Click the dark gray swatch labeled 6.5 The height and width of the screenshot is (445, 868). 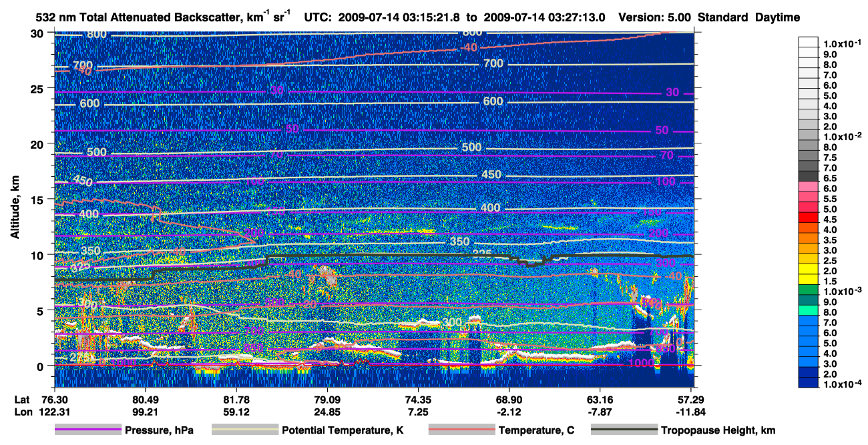click(x=808, y=177)
